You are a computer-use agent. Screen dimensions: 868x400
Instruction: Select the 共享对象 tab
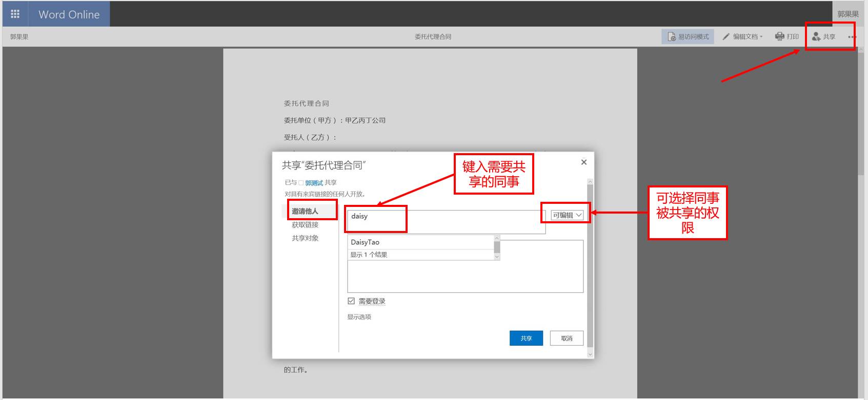[x=305, y=238]
